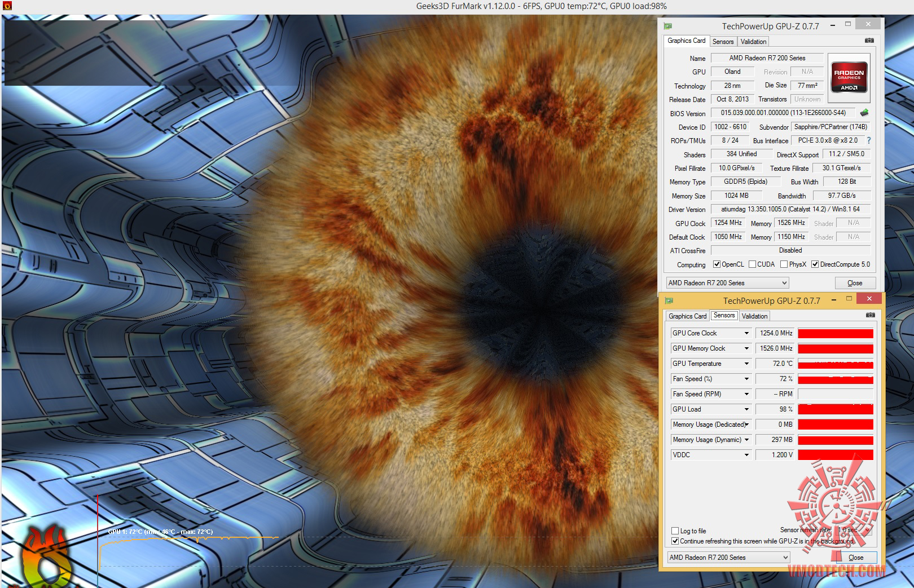Click the question mark beside Bus Interface

(x=868, y=140)
